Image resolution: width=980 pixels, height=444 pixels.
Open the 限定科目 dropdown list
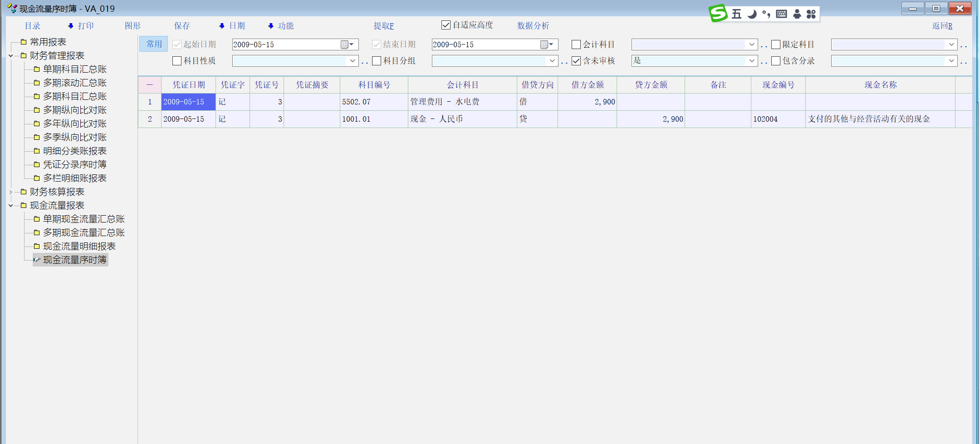[951, 44]
